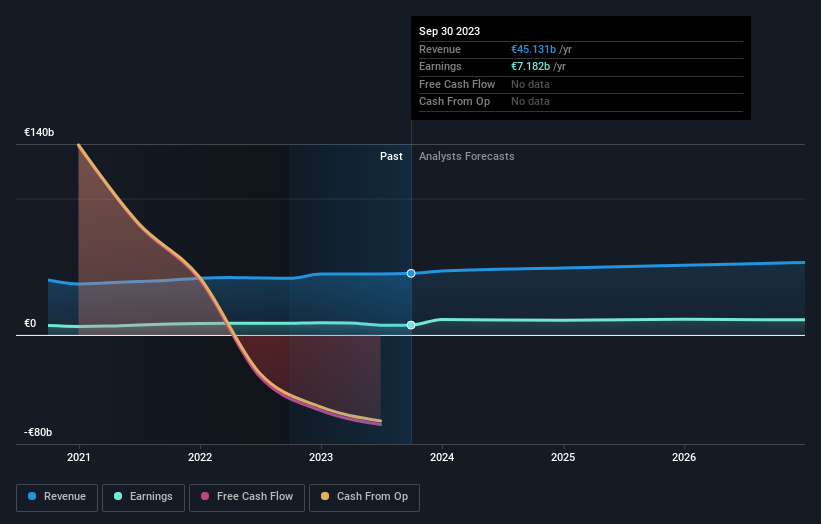Click the Free Cash Flow row in tooltip
Screen dimensions: 821x524
(x=581, y=84)
